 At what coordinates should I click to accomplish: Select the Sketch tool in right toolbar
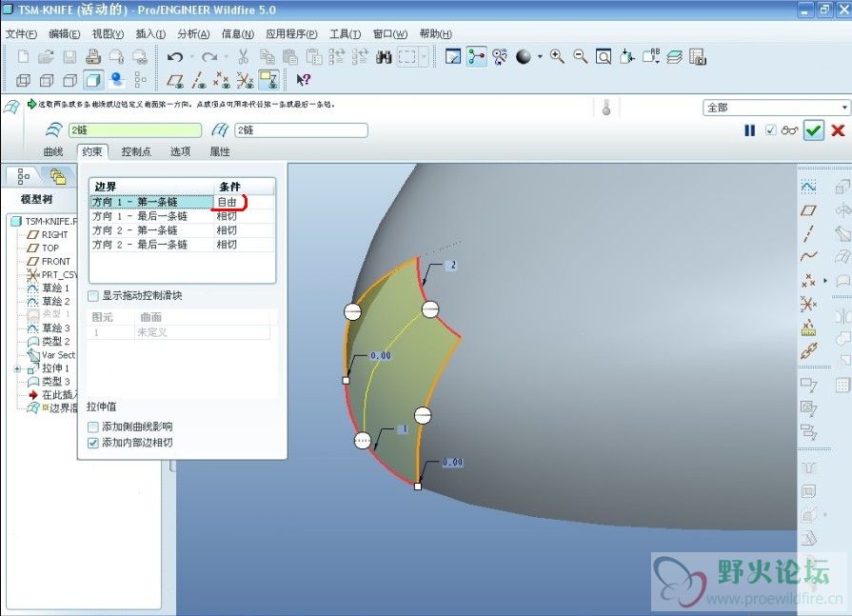point(808,187)
